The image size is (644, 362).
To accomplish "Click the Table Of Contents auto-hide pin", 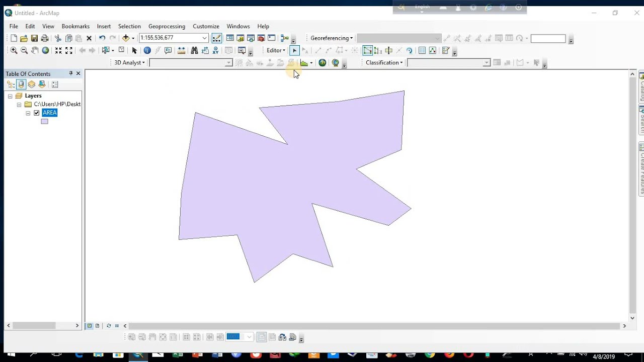I will [70, 73].
